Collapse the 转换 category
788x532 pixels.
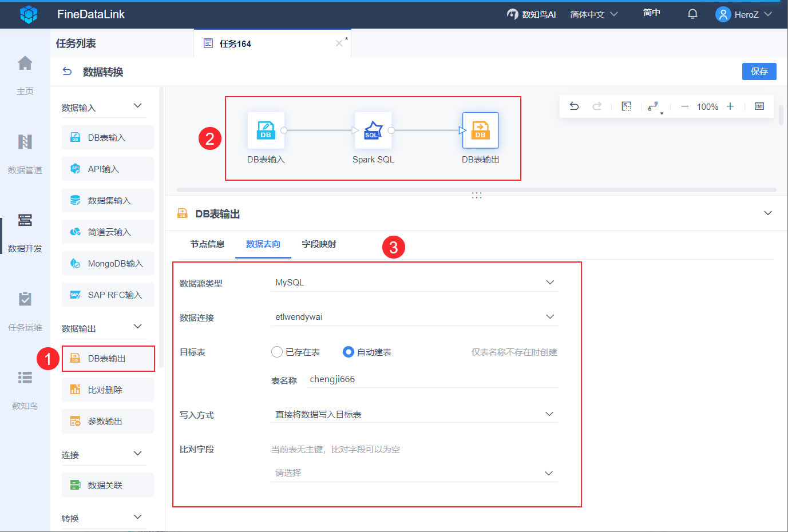point(137,517)
